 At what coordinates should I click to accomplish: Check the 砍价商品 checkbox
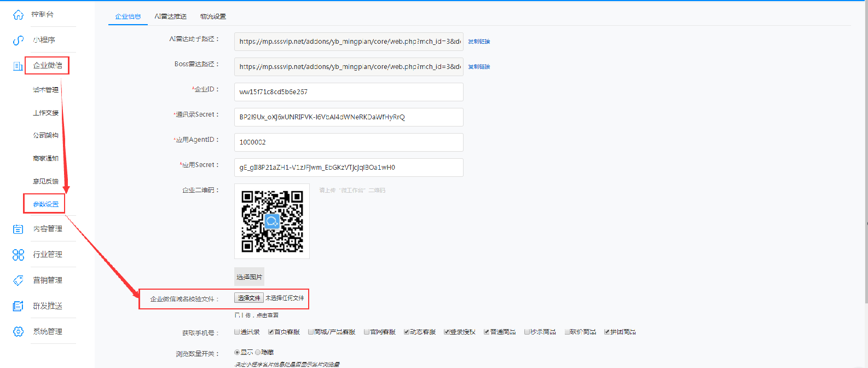[567, 332]
